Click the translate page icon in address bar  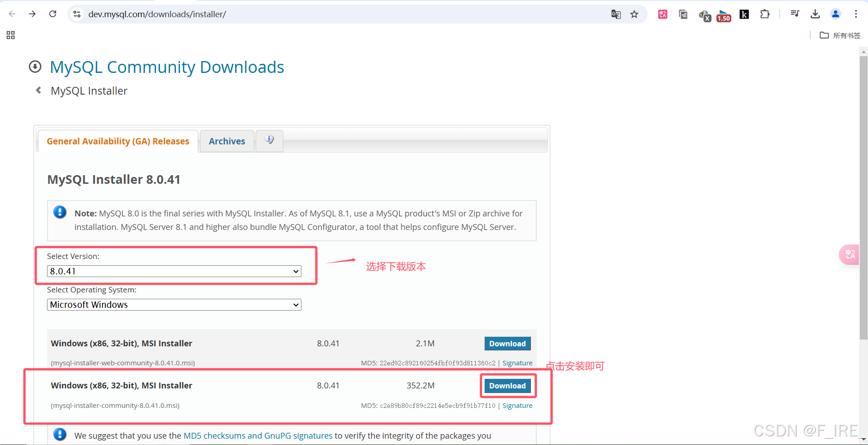coord(616,14)
